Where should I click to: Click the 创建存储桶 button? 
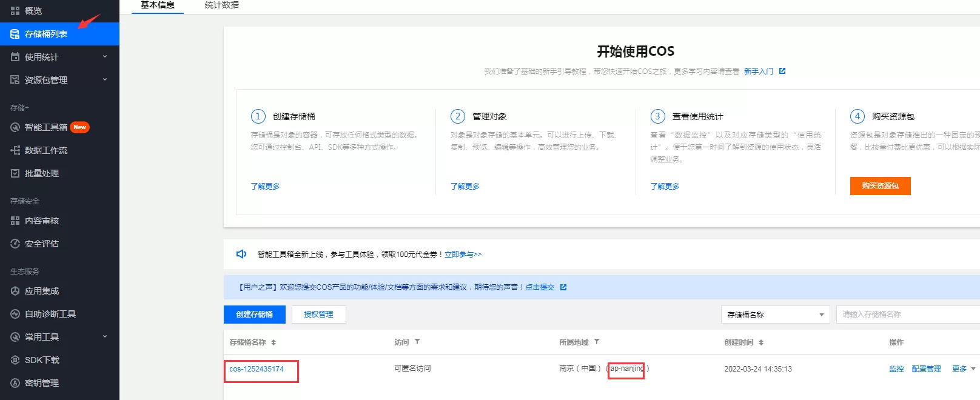click(x=254, y=315)
